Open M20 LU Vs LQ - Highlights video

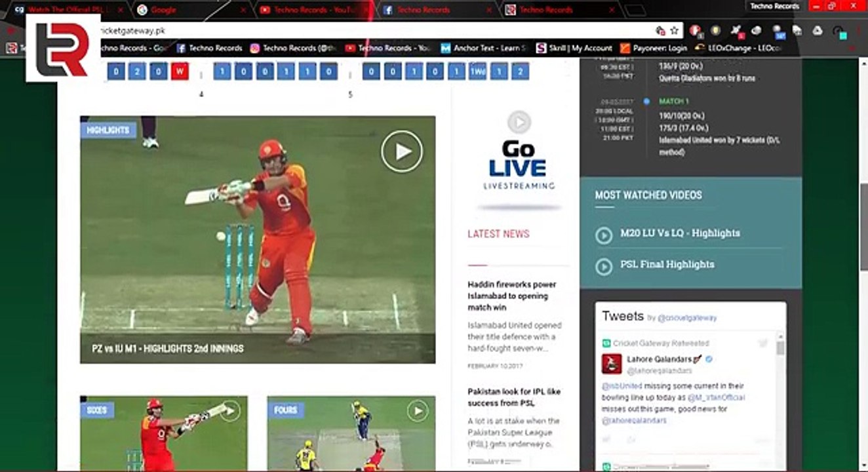coord(680,233)
